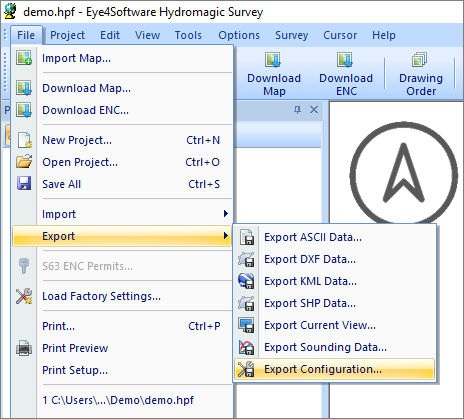Open the Tools menu
The image size is (464, 419).
(188, 35)
